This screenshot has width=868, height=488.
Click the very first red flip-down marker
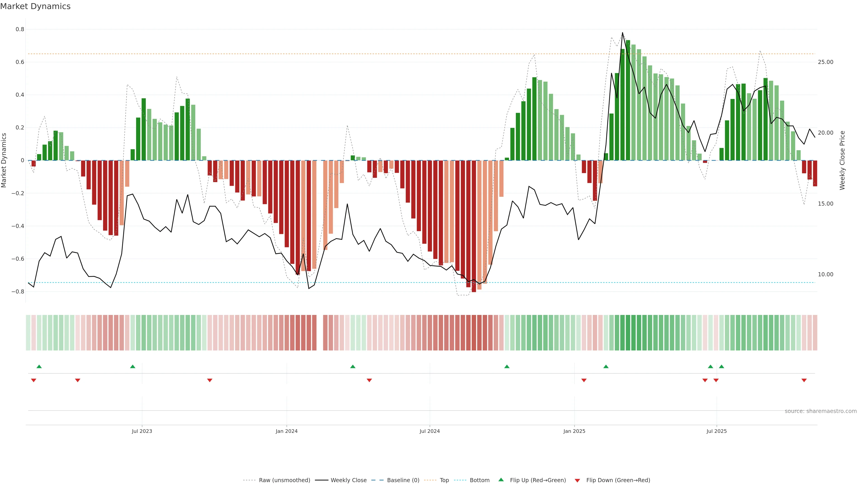click(33, 380)
